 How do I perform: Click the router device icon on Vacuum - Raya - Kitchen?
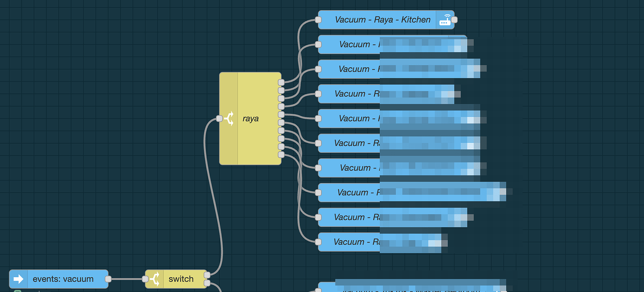click(446, 20)
